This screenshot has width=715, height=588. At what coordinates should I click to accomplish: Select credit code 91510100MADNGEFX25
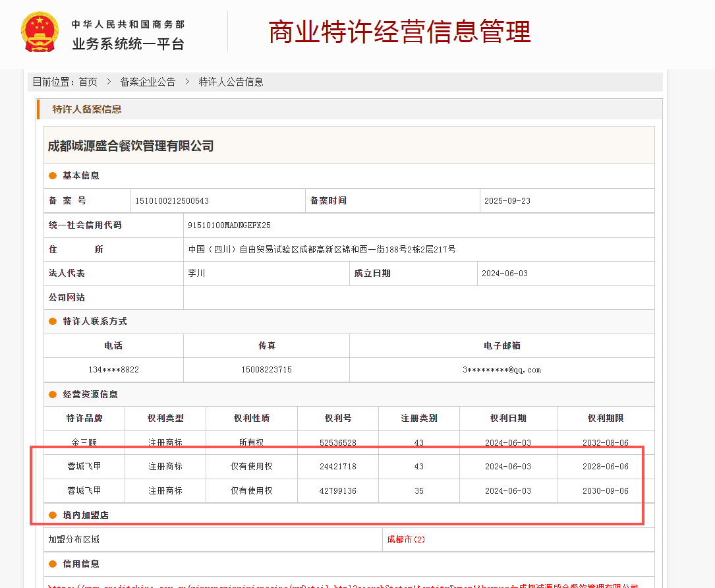229,225
